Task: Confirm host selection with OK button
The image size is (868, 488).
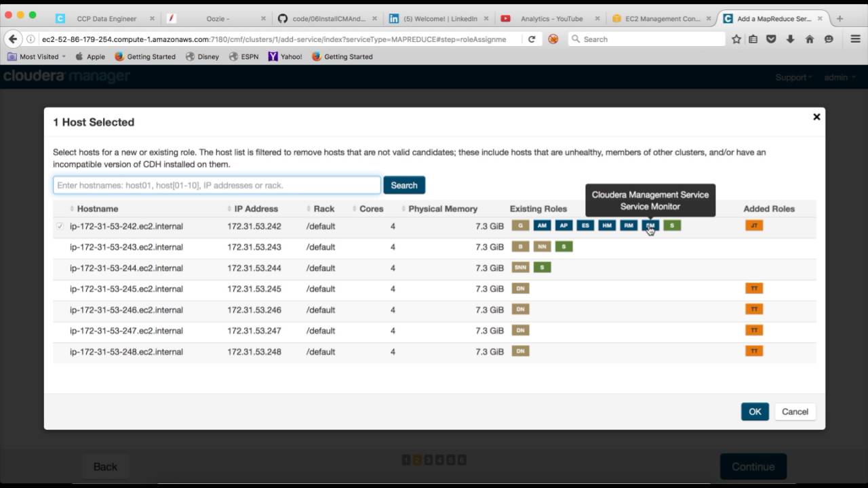Action: (755, 411)
